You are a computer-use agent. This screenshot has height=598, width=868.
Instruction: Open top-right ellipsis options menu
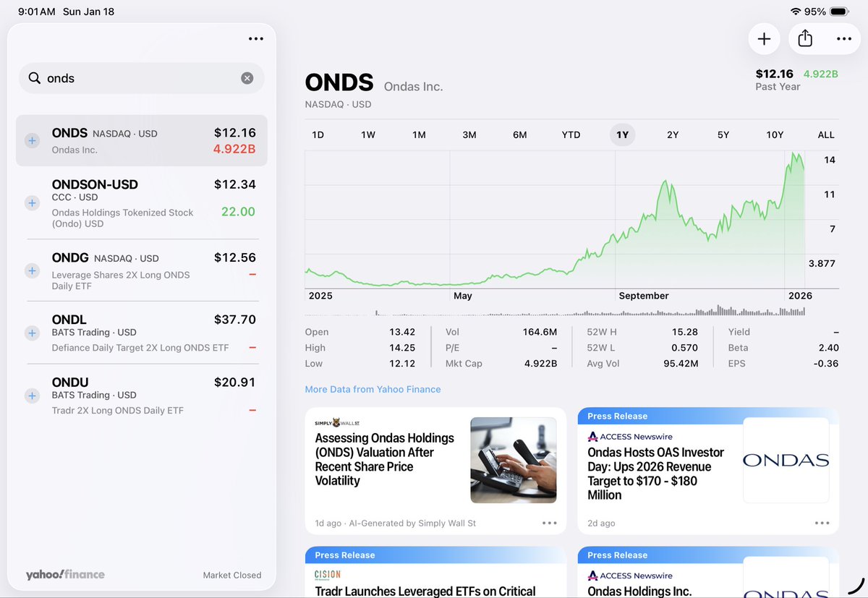844,39
